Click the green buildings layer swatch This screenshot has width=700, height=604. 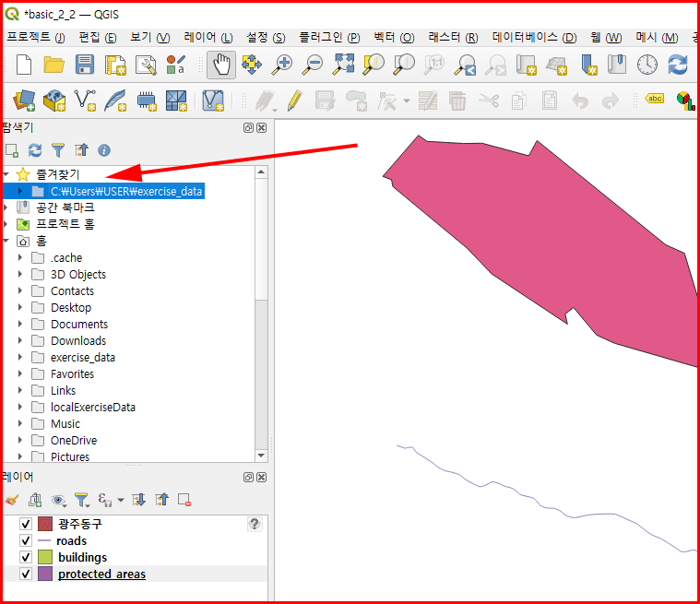coord(45,557)
